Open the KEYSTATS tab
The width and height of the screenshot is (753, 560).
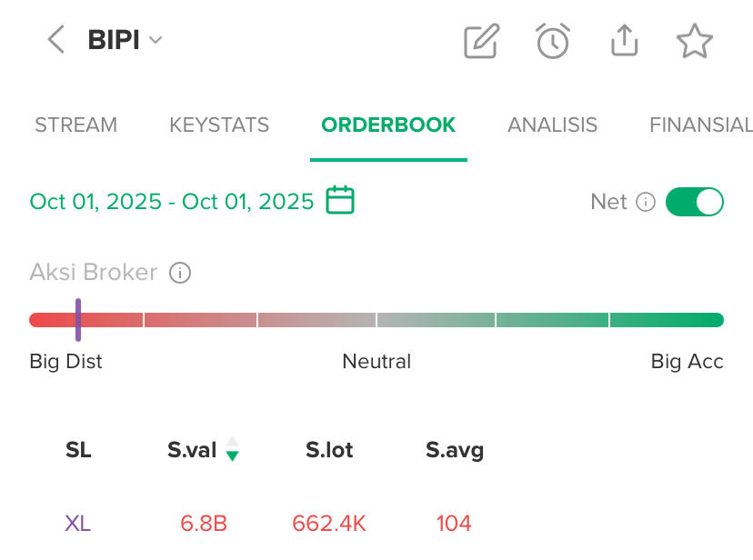219,125
